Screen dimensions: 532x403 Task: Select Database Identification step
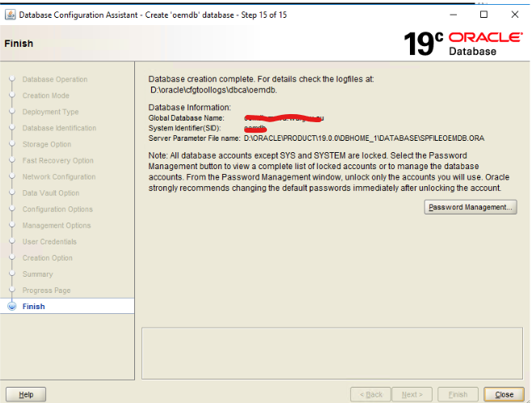point(59,128)
